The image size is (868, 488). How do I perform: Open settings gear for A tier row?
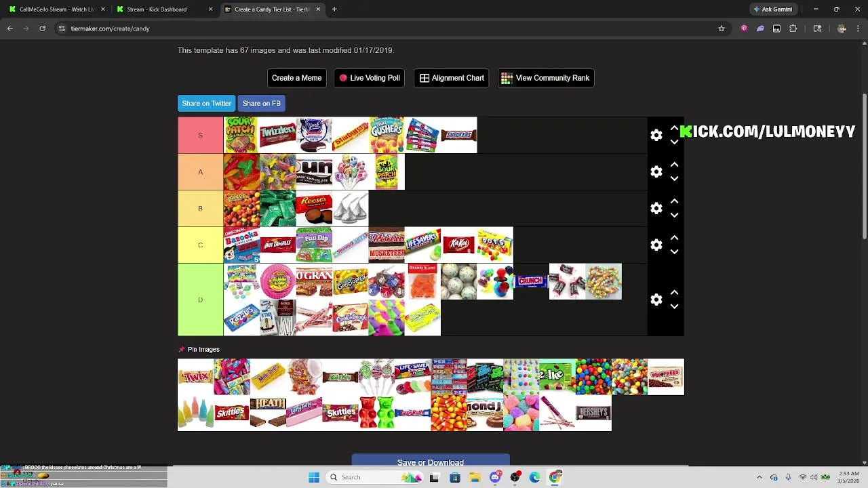point(656,171)
